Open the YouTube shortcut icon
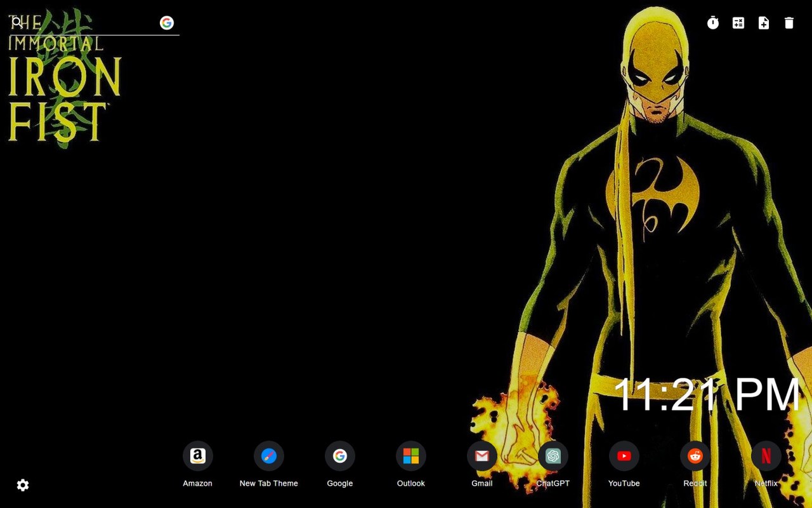 click(624, 456)
